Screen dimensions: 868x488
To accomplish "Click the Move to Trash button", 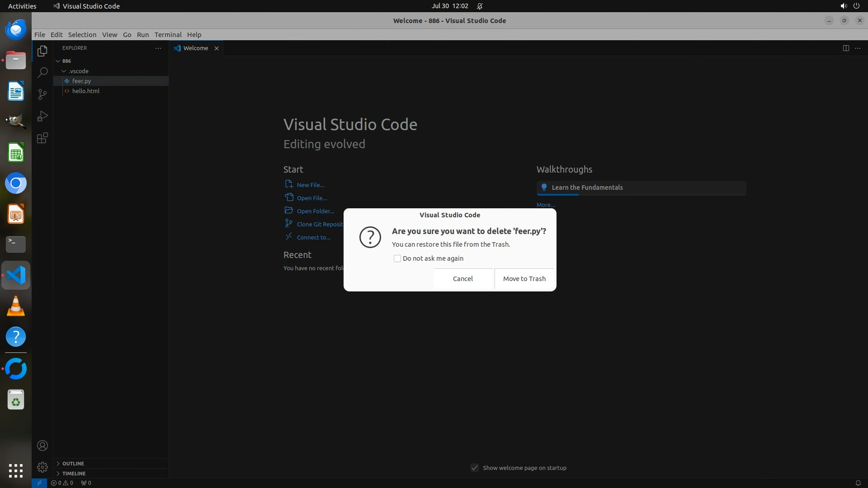I will (524, 278).
